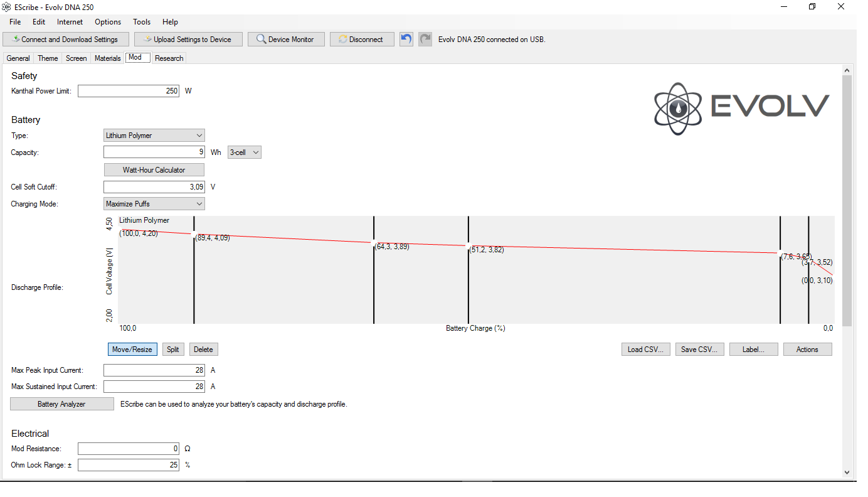This screenshot has height=497, width=868.
Task: Select the Move/Resize graph mode
Action: pyautogui.click(x=132, y=350)
